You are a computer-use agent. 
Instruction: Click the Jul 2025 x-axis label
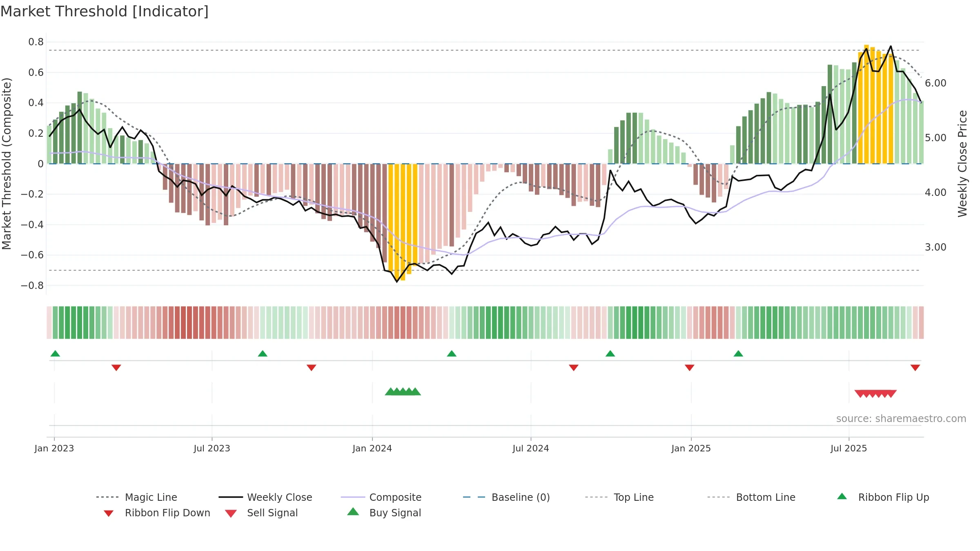(849, 449)
